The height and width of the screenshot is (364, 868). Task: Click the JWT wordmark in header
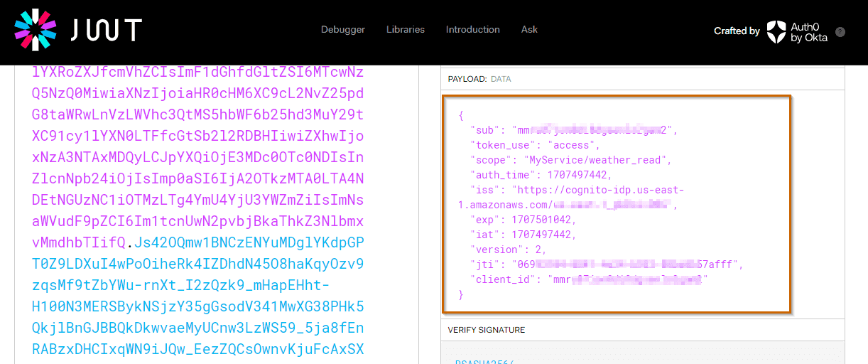click(107, 31)
